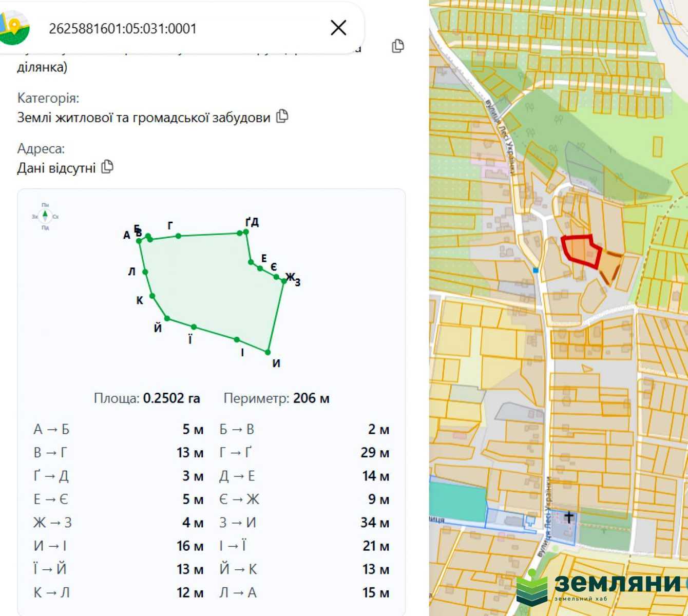Screen dimensions: 688x616
Task: Click the church cross marker on the map
Action: tap(569, 516)
